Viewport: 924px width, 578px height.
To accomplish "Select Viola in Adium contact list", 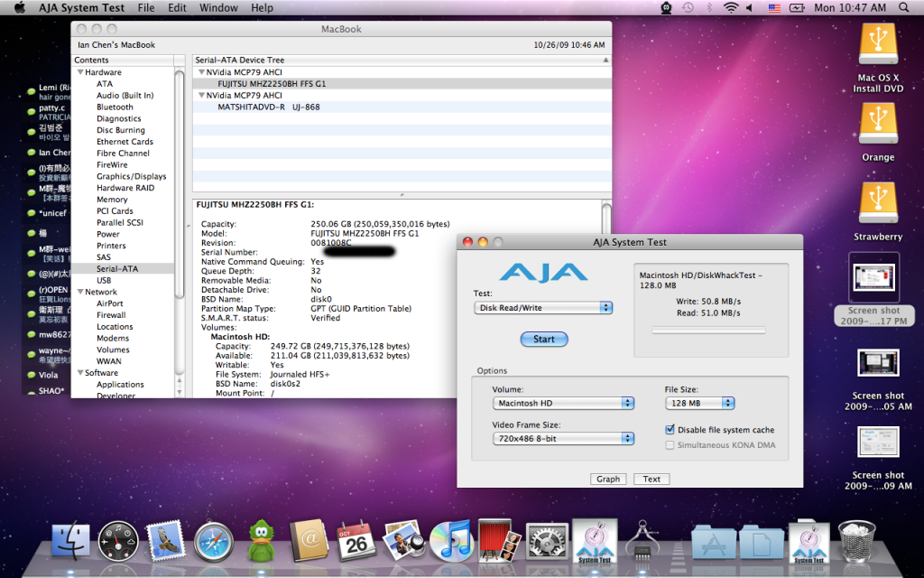I will pos(47,375).
